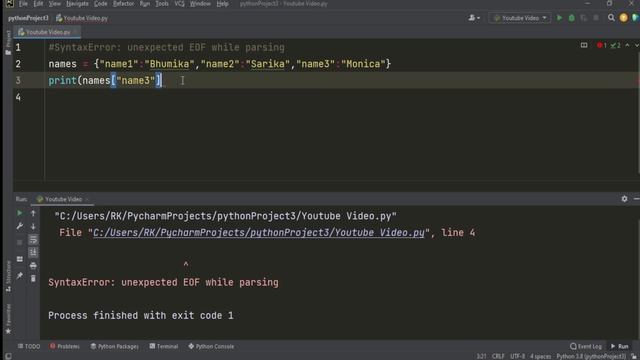Click the wrench Modify Run Configuration icon

(x=20, y=226)
